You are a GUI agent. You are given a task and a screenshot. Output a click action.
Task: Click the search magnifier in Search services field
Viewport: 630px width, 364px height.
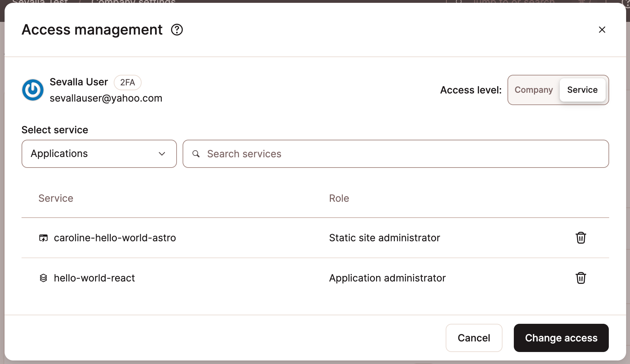pos(196,154)
